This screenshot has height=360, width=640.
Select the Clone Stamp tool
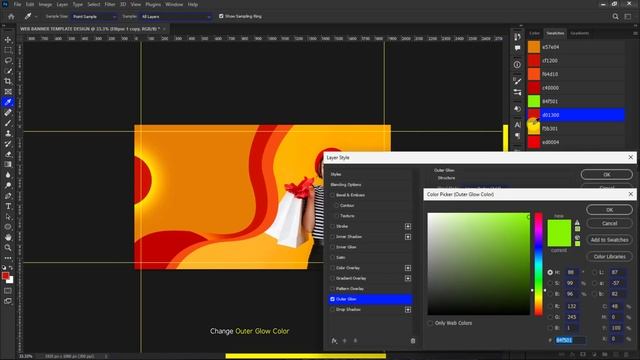coord(8,133)
